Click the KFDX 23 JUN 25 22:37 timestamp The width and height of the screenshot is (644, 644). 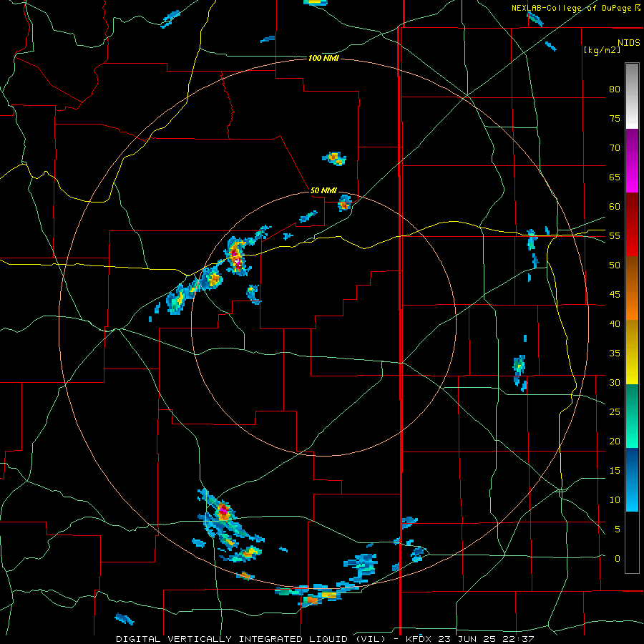pyautogui.click(x=470, y=639)
